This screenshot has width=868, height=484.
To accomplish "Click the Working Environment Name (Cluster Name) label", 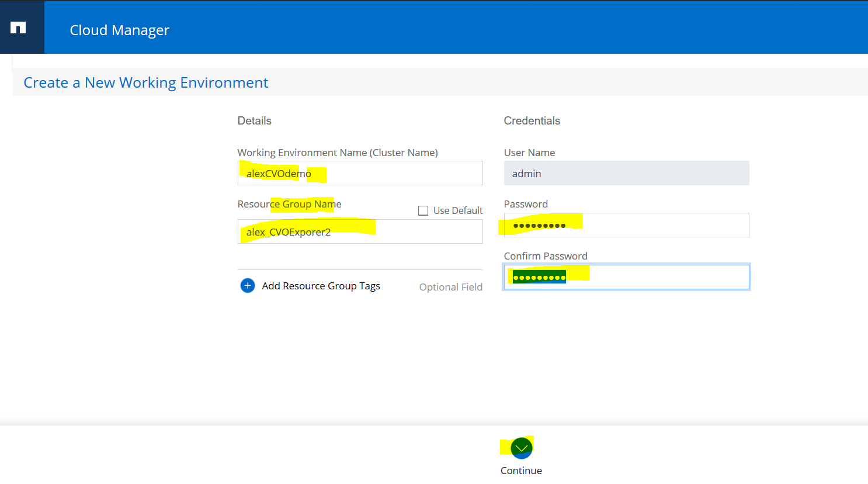I will (338, 153).
